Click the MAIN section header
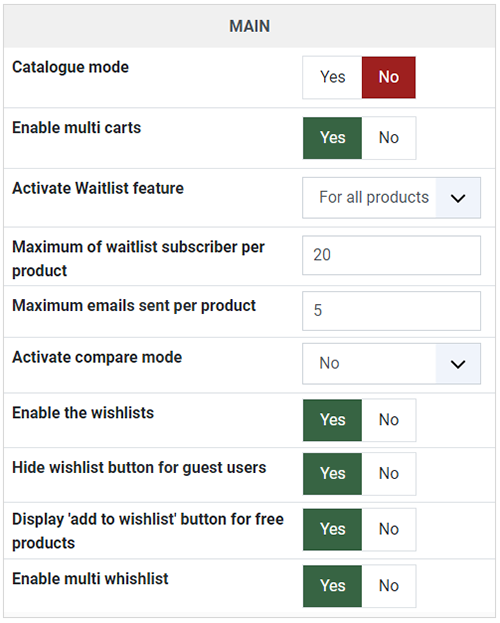The height and width of the screenshot is (623, 500). 250,26
